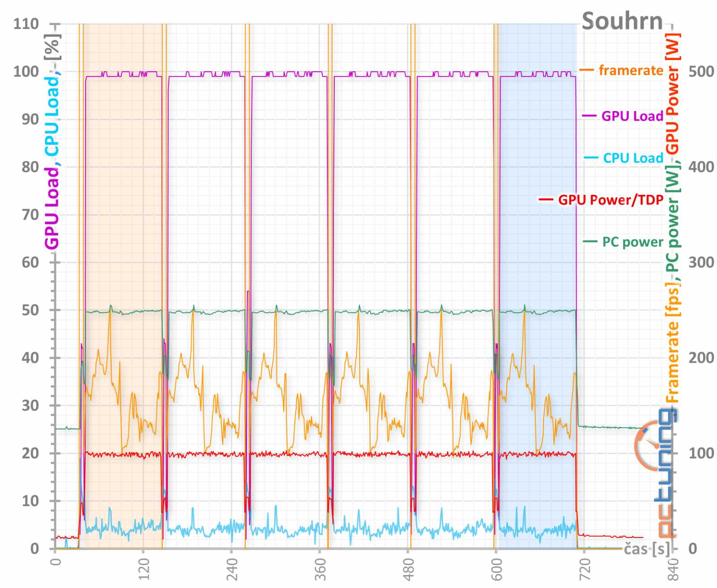Click the left axis value 100
The width and height of the screenshot is (717, 588).
[26, 71]
